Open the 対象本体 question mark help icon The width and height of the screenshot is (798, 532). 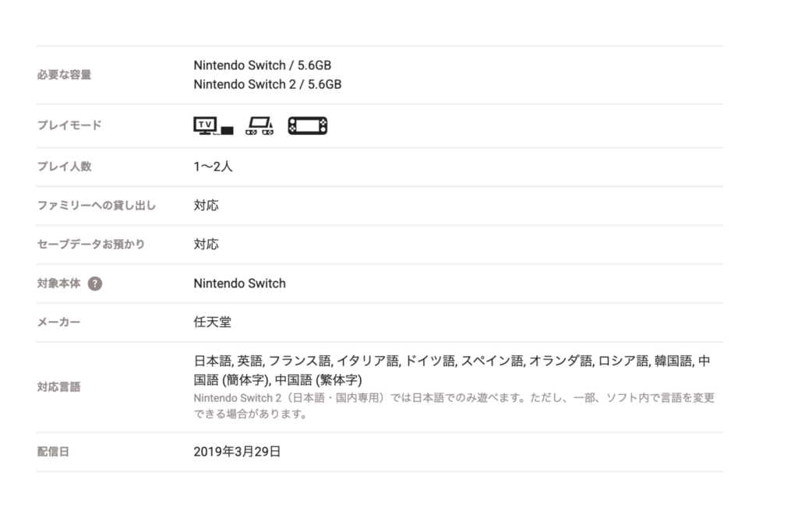[x=95, y=284]
